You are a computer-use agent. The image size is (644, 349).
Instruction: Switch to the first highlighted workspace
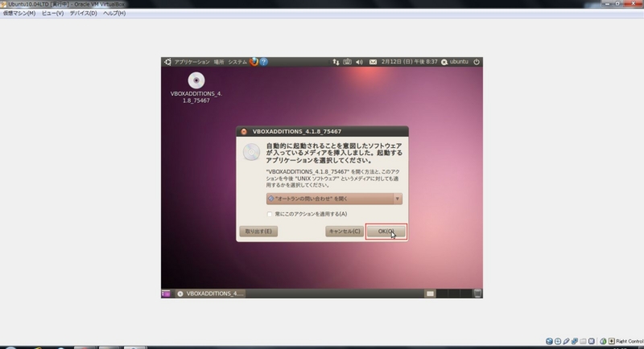tap(430, 294)
